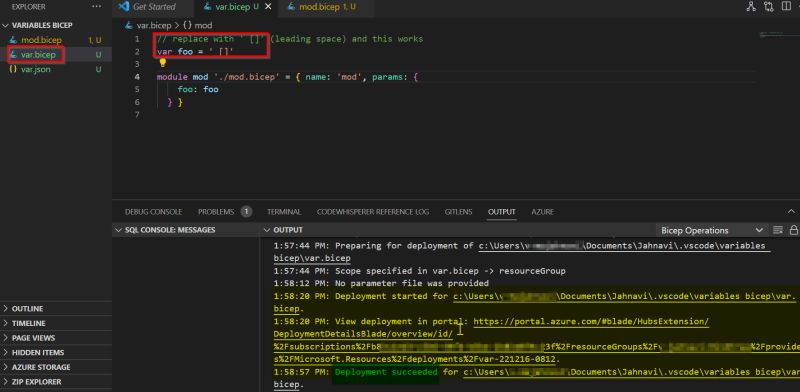This screenshot has height=392, width=800.
Task: Click the file path link in Deployment started line
Action: tap(624, 296)
